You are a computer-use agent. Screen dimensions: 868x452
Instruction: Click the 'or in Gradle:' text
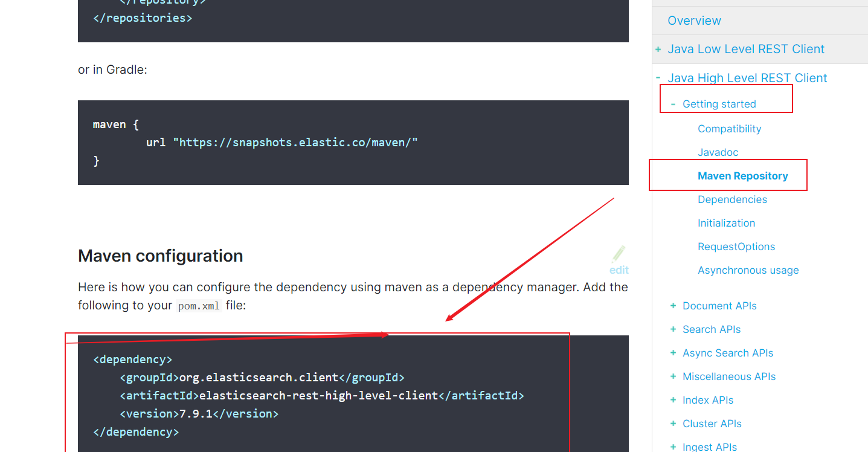coord(112,69)
